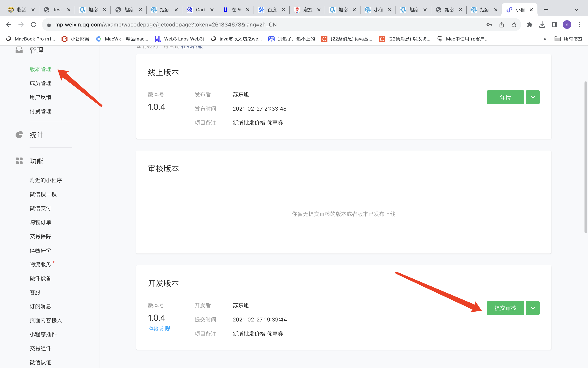Click the password key icon in address bar
588x368 pixels.
pos(489,25)
